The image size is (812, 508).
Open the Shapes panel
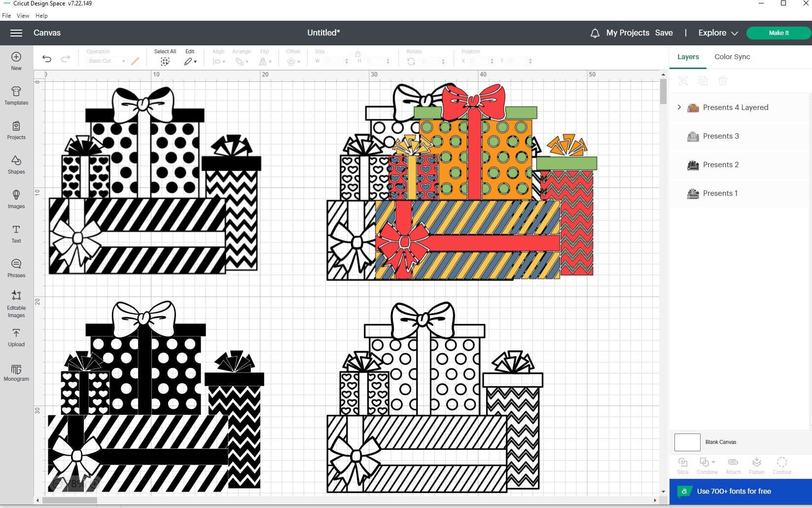[16, 165]
